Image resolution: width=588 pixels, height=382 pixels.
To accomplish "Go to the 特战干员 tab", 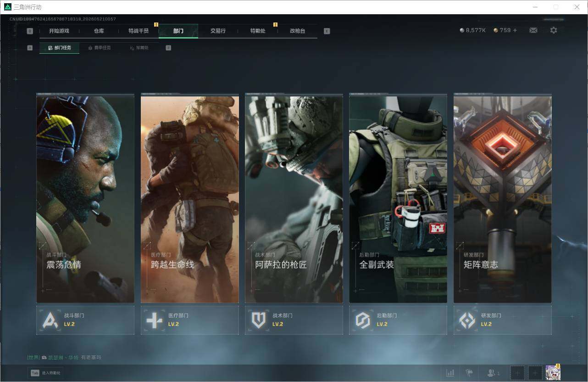I will pyautogui.click(x=139, y=31).
